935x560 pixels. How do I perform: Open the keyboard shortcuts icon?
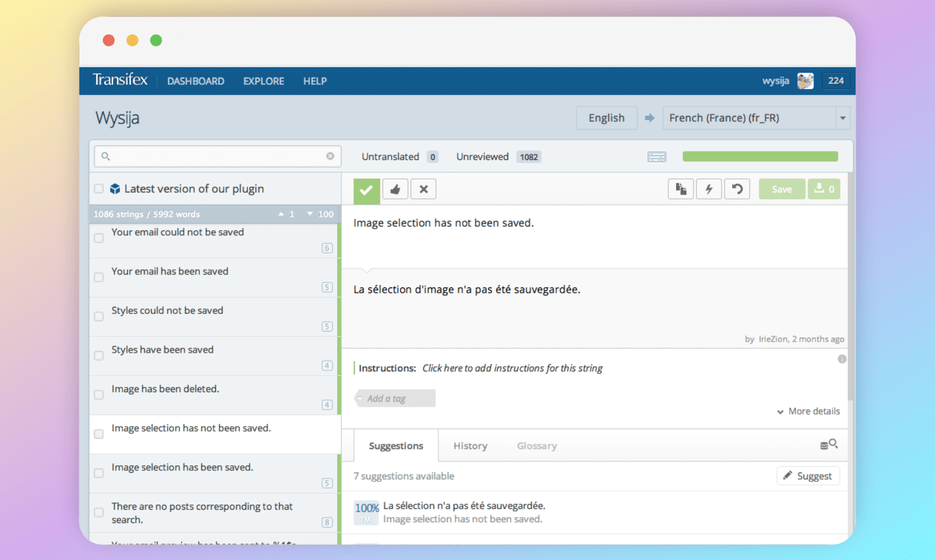(657, 157)
